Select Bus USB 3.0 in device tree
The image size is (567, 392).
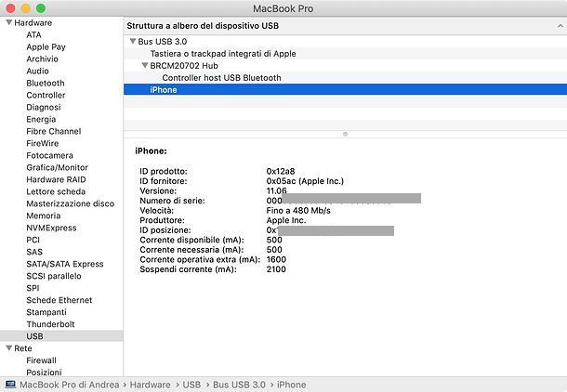163,42
